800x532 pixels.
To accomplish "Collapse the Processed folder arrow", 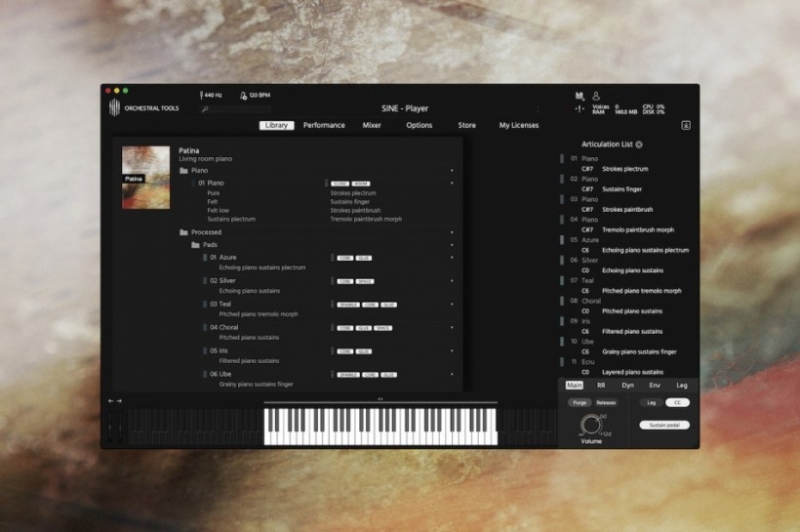I will point(452,232).
